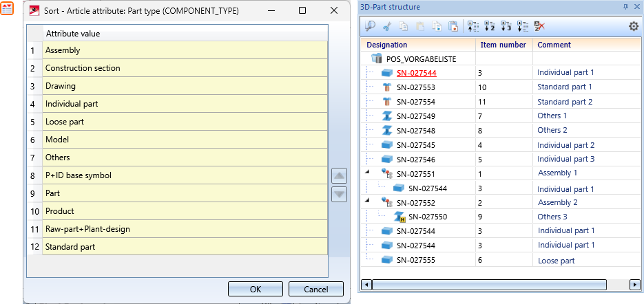Viewport: 644px width, 304px height.
Task: Click the paste-with-red-dot clipboard icon
Action: coord(453,26)
